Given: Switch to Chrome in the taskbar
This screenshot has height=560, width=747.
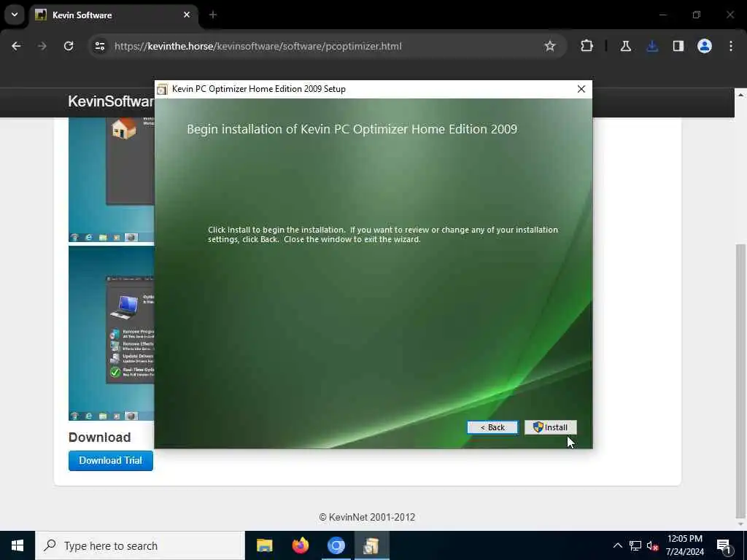Looking at the screenshot, I should pos(336,545).
